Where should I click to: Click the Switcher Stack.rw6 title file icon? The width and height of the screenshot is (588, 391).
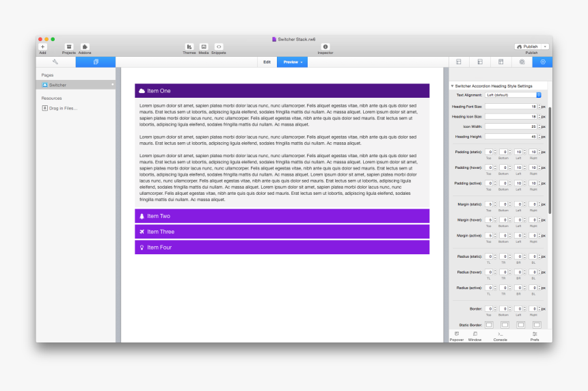[274, 40]
